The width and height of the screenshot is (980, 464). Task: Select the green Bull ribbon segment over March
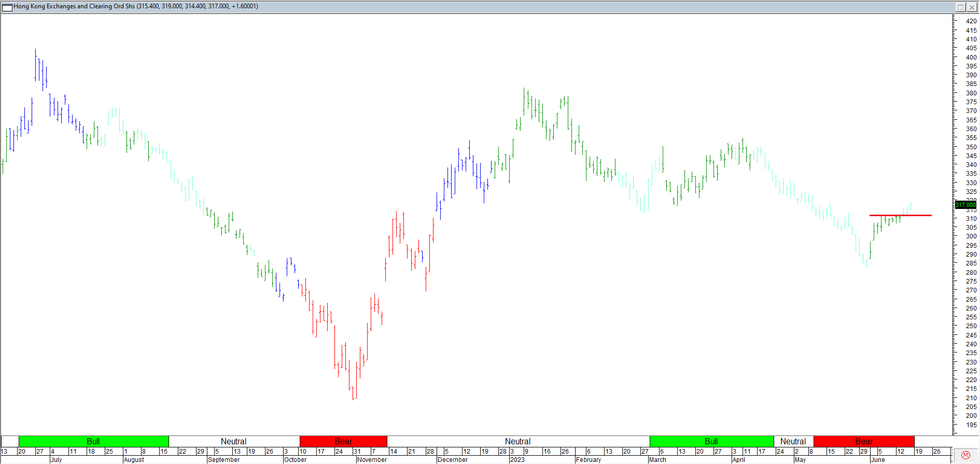click(711, 441)
